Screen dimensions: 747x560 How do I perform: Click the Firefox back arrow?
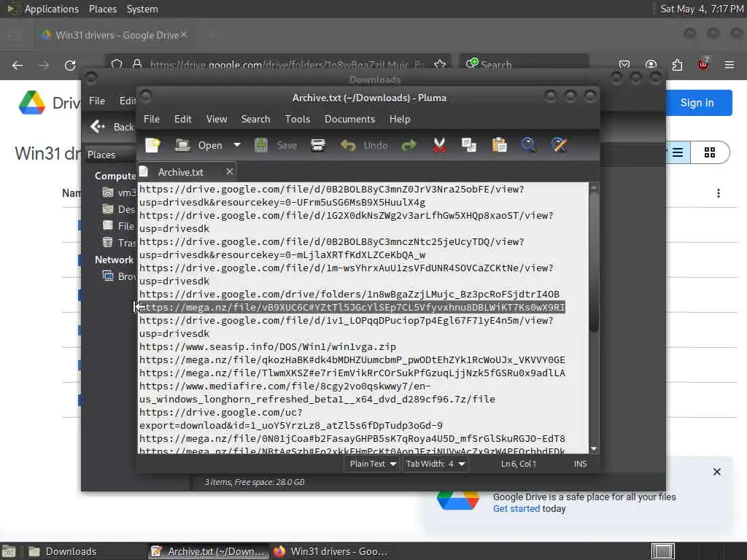(x=18, y=65)
